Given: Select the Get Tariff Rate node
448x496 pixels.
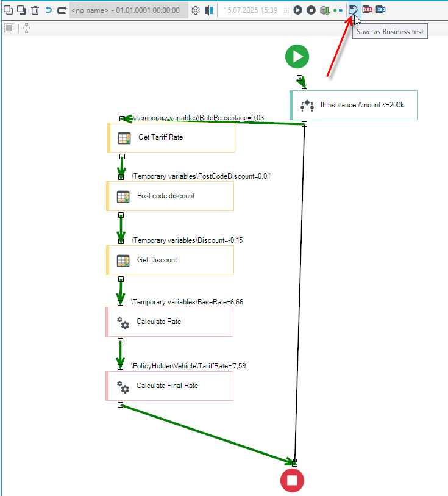Looking at the screenshot, I should tap(171, 138).
